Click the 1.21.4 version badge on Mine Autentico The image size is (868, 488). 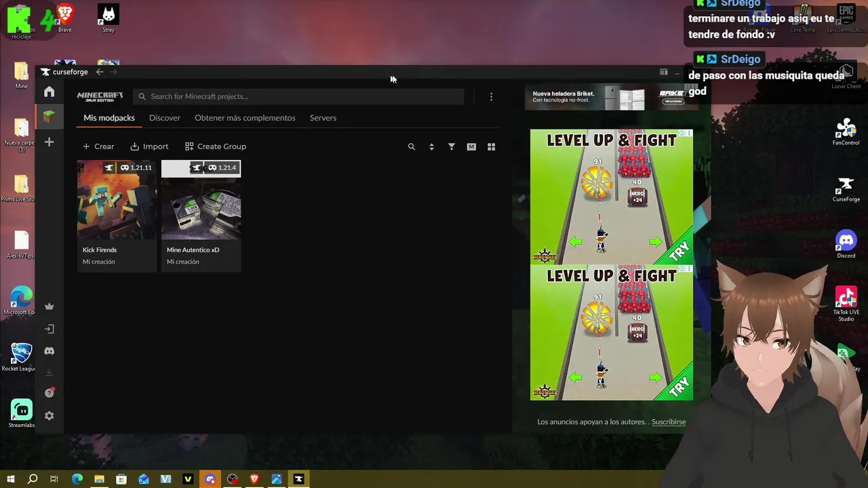(x=222, y=167)
